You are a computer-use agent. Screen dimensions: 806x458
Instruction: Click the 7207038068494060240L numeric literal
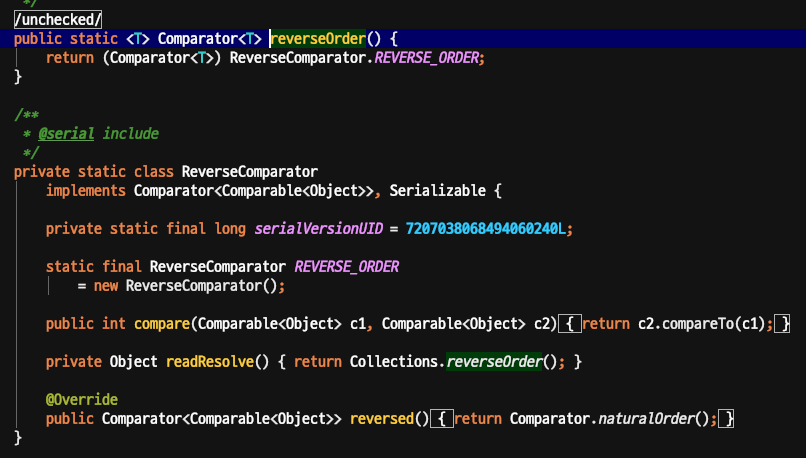click(485, 229)
